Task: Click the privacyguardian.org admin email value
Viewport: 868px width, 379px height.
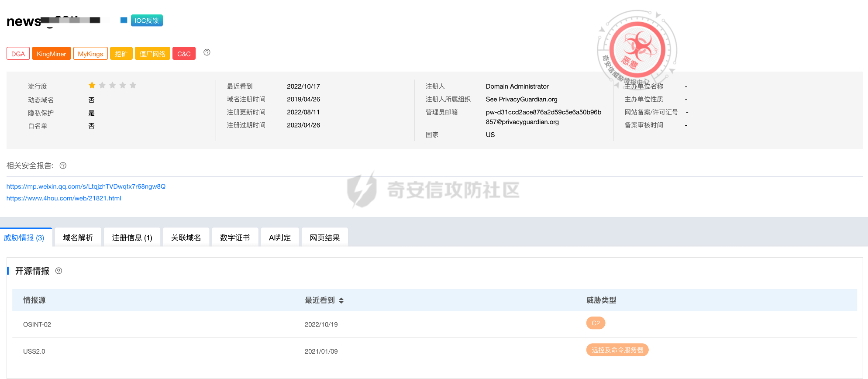Action: 544,117
